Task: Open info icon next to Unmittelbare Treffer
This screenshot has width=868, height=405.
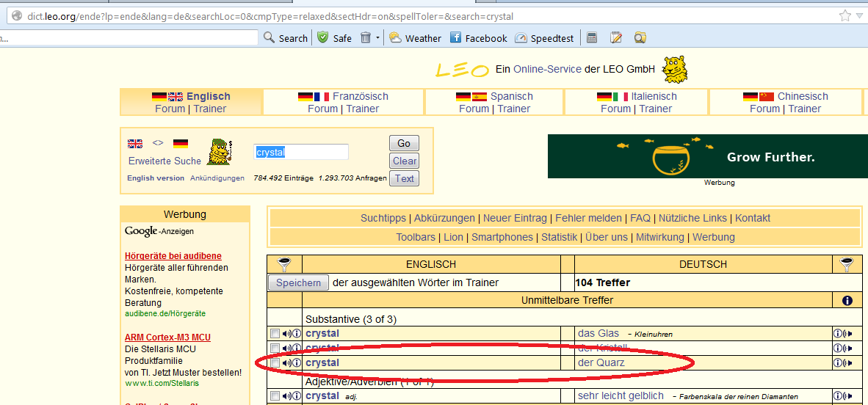Action: tap(847, 300)
